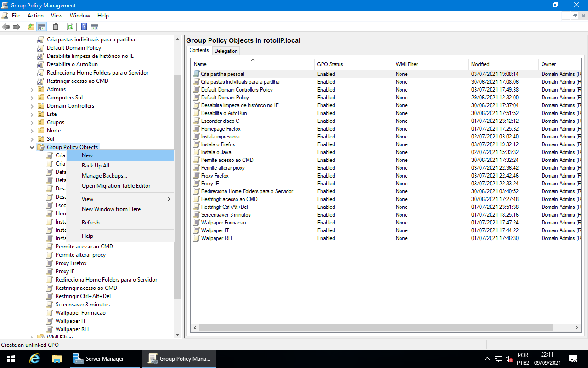Viewport: 588px width, 368px height.
Task: Open Help via the question mark icon
Action: pos(84,27)
